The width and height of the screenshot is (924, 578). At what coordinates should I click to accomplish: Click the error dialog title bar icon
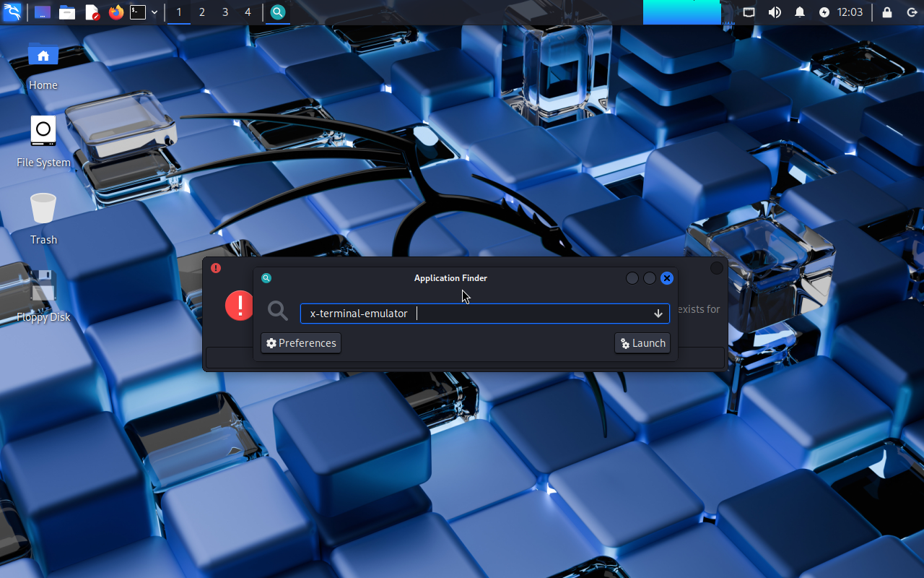[216, 268]
